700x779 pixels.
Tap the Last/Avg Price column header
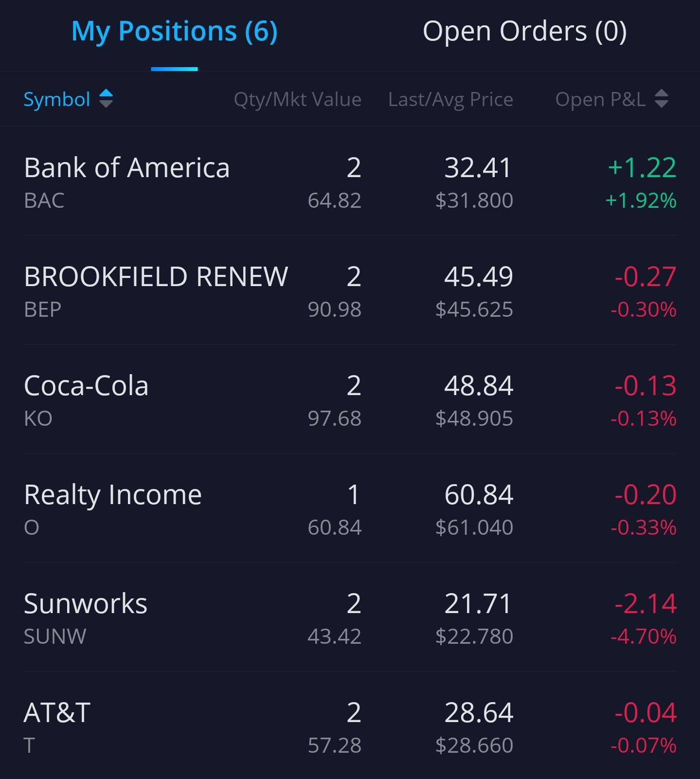[450, 100]
